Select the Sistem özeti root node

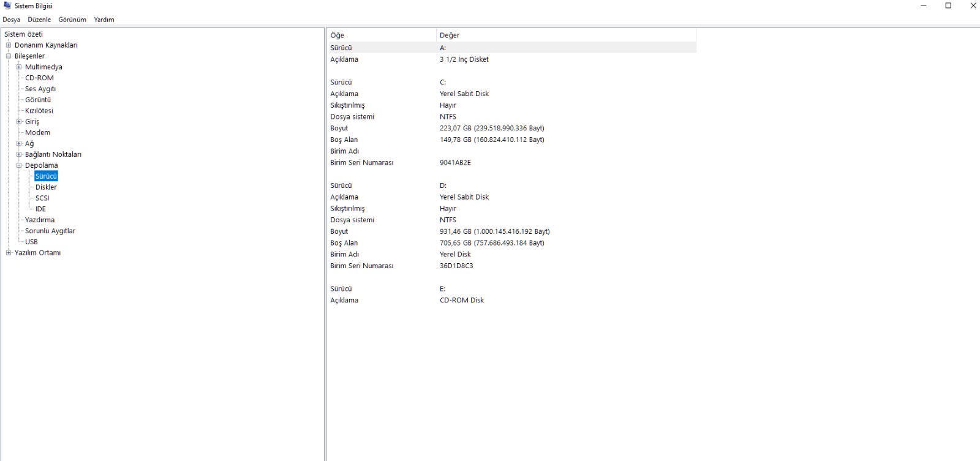point(23,34)
